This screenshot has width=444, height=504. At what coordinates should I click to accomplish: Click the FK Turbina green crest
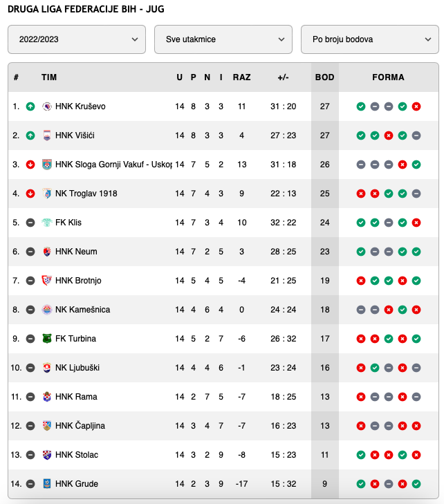47,339
